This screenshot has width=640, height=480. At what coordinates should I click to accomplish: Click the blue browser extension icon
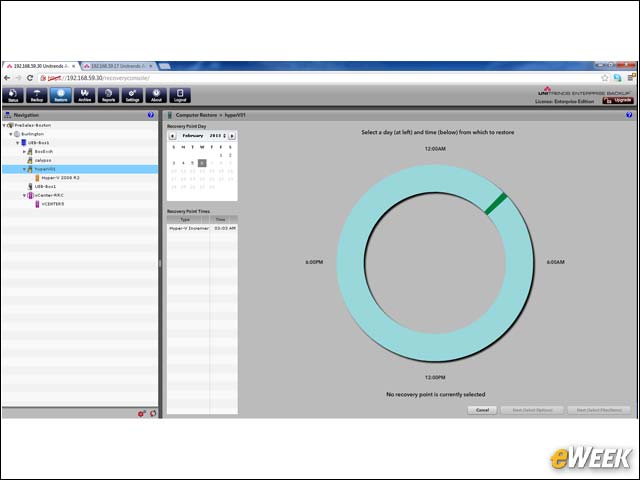(x=617, y=78)
